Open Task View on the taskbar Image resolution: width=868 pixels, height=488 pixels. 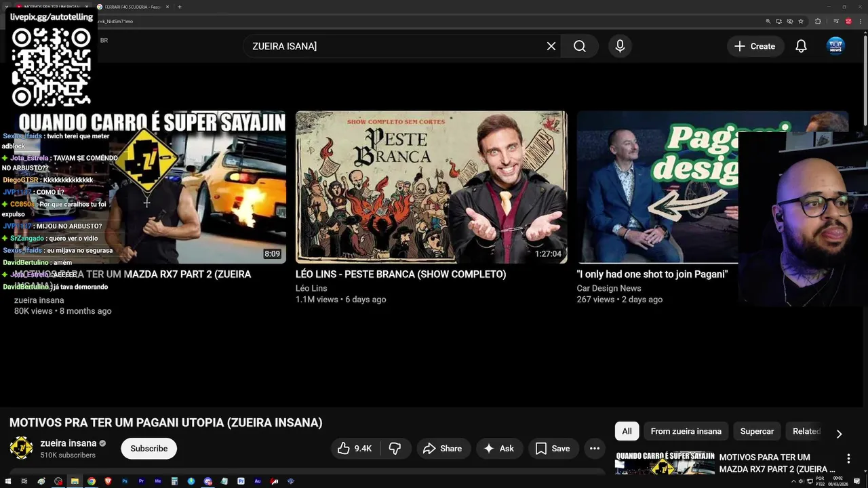[24, 481]
